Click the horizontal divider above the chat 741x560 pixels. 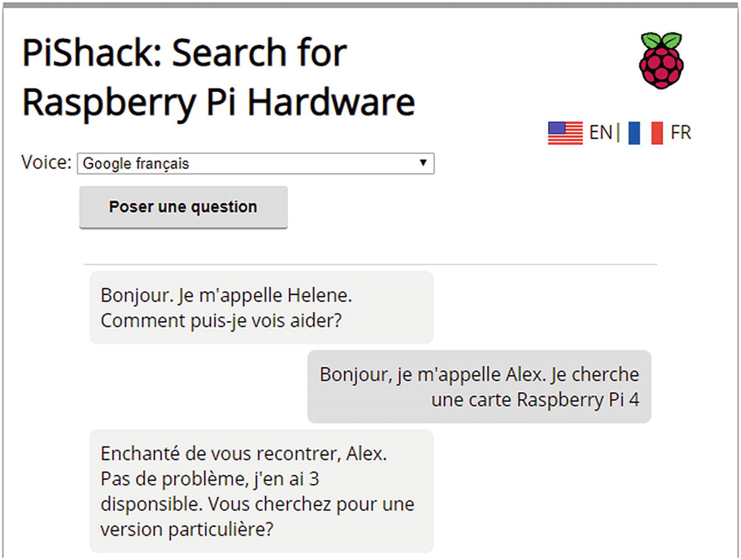[x=371, y=265]
